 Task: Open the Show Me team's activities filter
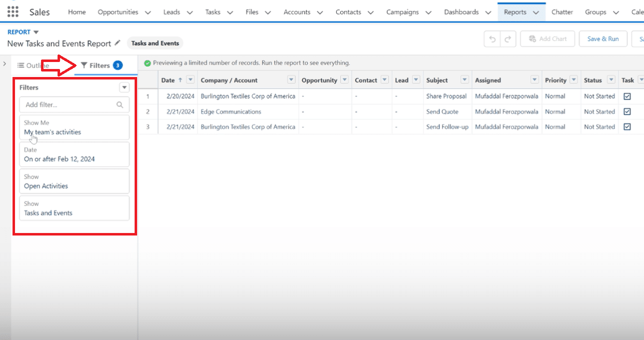(74, 127)
